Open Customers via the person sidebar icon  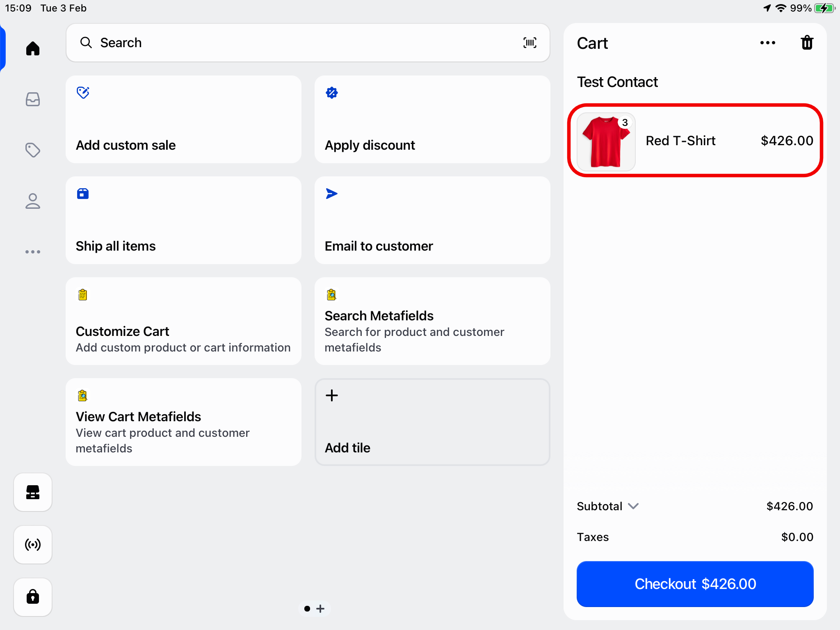(x=33, y=201)
